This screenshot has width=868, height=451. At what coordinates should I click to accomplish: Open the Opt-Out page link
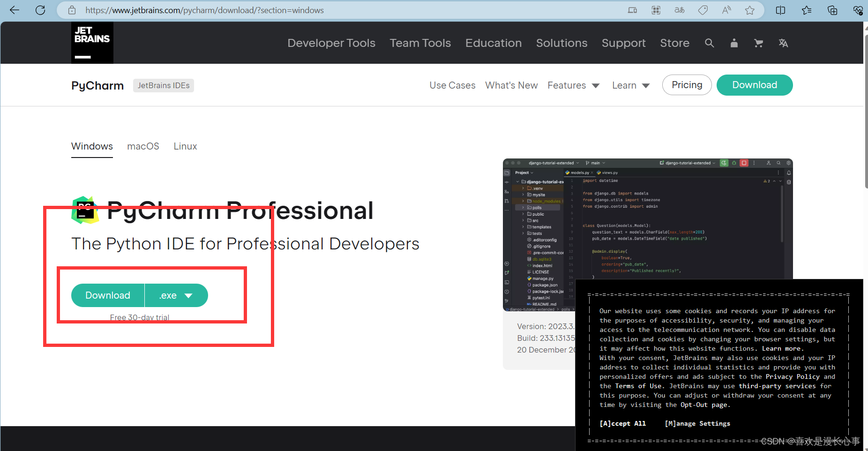coord(704,405)
